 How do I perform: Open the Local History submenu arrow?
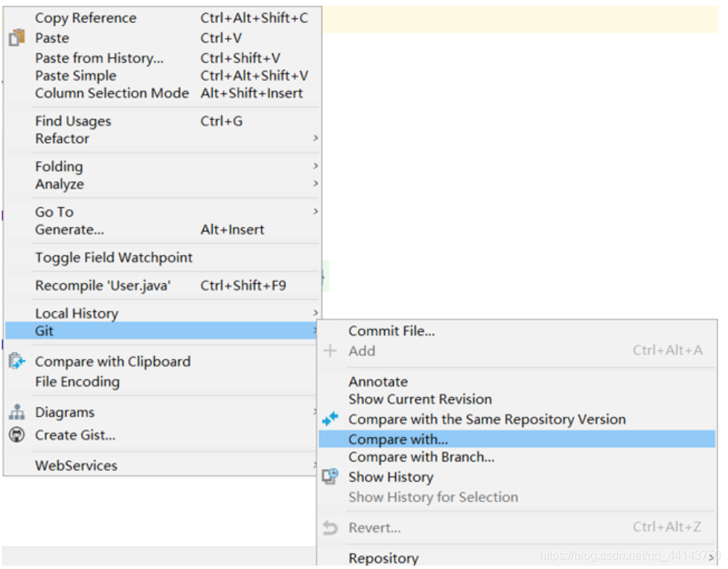coord(316,313)
